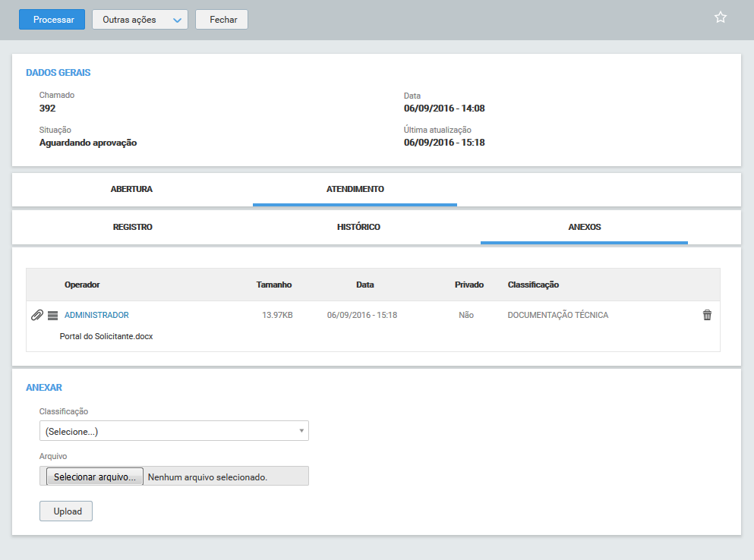Select the Anexos tab
The width and height of the screenshot is (754, 560).
click(585, 227)
